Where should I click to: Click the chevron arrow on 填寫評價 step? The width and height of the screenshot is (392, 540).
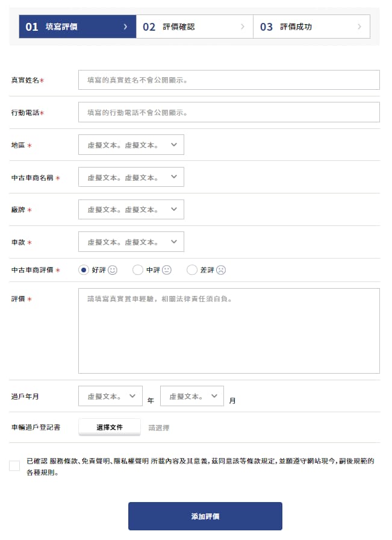pyautogui.click(x=125, y=27)
